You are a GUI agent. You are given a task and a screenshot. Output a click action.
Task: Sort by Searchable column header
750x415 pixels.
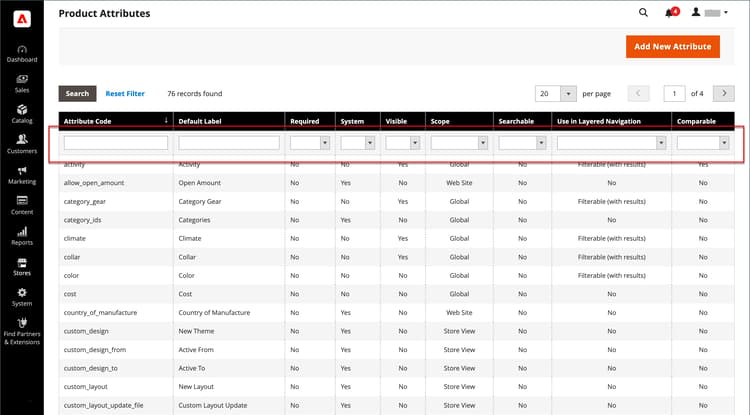522,121
